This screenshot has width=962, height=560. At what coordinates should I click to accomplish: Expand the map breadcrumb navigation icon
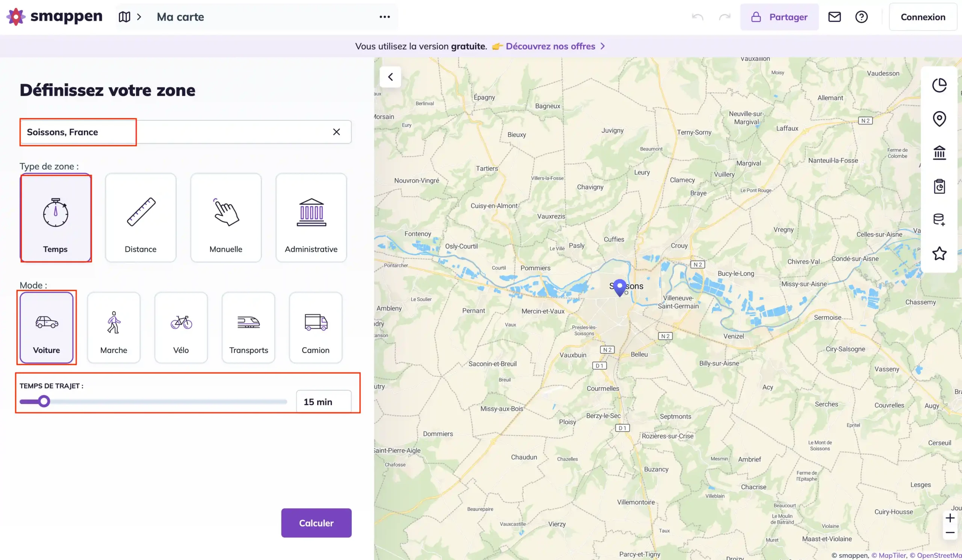pyautogui.click(x=124, y=17)
